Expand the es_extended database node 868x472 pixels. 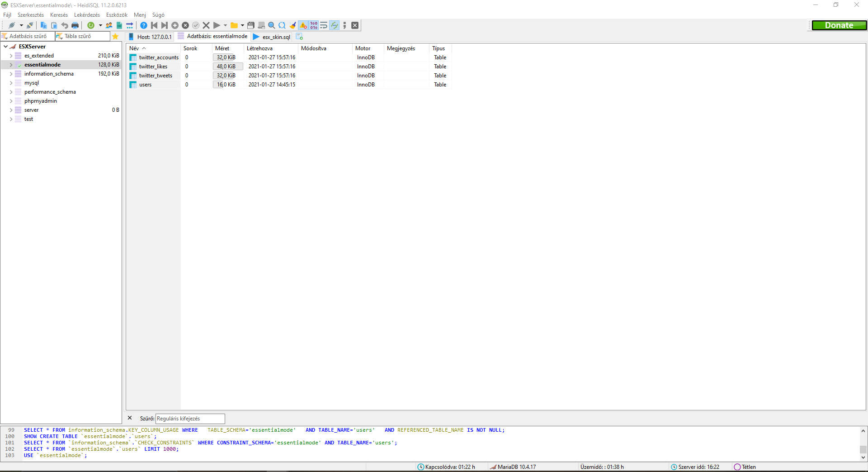[x=11, y=55]
